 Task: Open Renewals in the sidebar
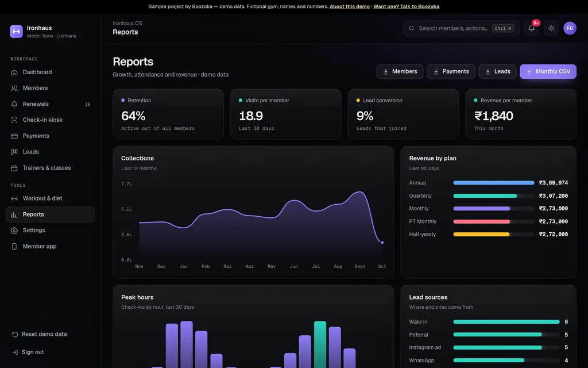[51, 104]
